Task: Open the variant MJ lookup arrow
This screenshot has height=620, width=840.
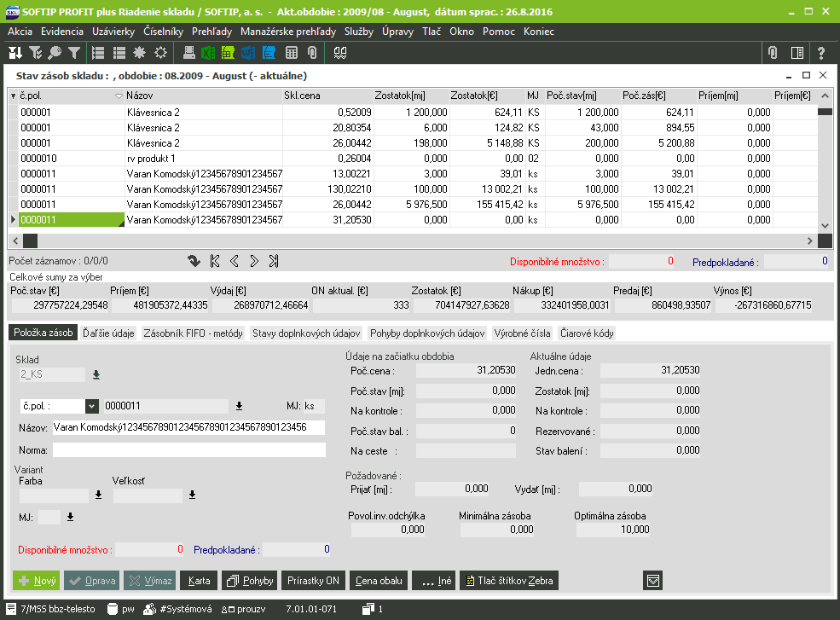Action: 70,517
